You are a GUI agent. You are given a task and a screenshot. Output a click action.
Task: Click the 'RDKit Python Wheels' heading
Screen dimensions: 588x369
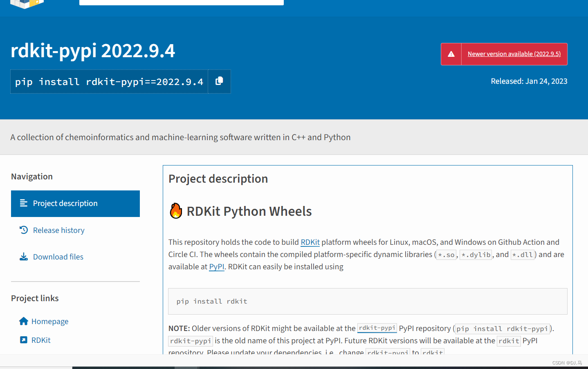[x=249, y=211]
